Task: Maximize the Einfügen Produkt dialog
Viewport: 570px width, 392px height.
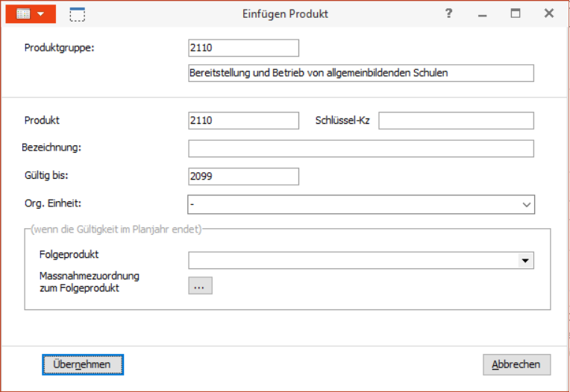Action: tap(516, 13)
